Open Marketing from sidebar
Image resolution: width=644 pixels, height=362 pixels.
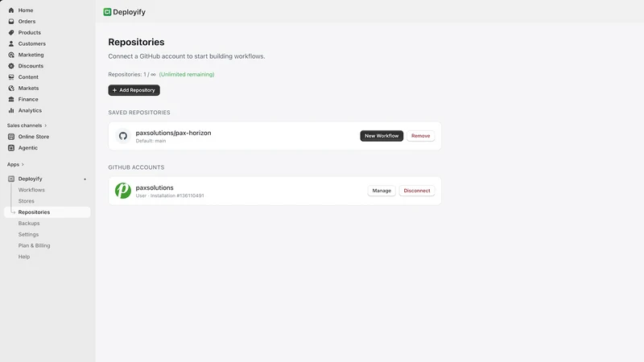pyautogui.click(x=31, y=55)
